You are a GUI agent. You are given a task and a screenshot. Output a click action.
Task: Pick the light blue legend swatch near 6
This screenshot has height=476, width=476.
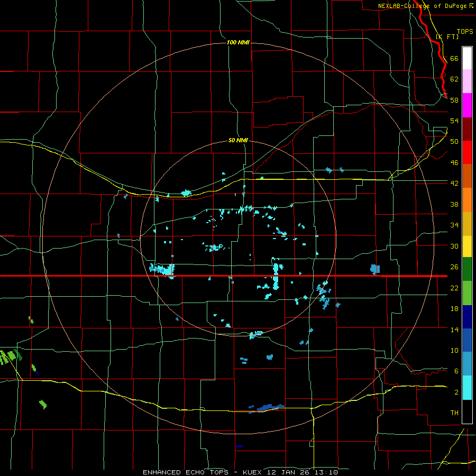click(x=467, y=364)
